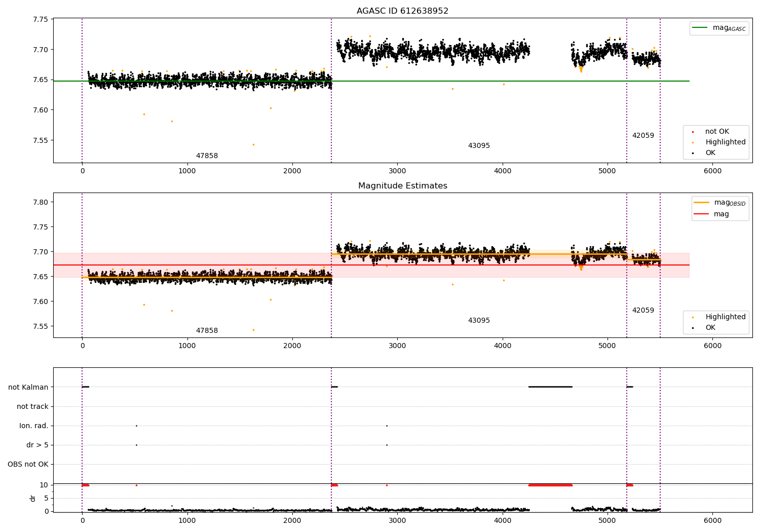Click x-tick 2000 in bottom plot

click(x=292, y=520)
